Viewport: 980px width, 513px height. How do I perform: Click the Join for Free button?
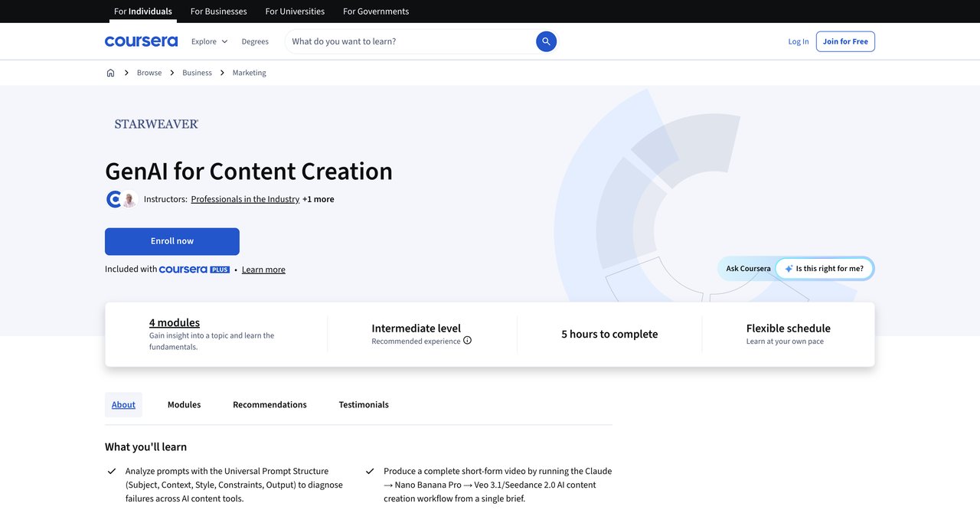(x=845, y=41)
